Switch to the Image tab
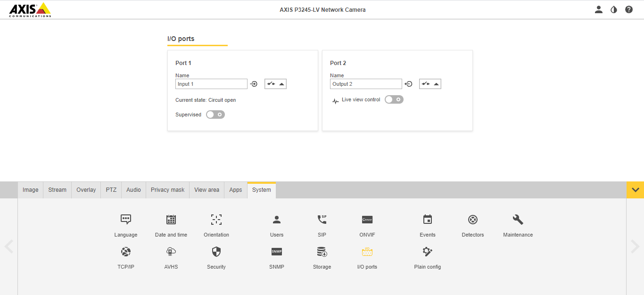The height and width of the screenshot is (295, 644). coord(31,190)
